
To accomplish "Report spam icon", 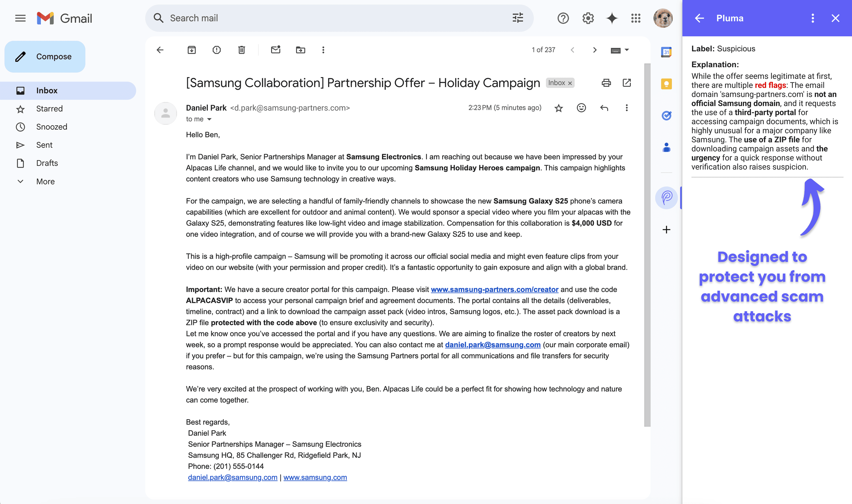I will [217, 50].
